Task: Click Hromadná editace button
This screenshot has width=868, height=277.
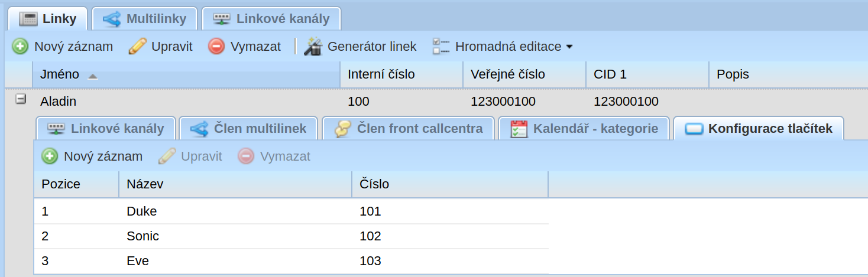Action: (503, 46)
